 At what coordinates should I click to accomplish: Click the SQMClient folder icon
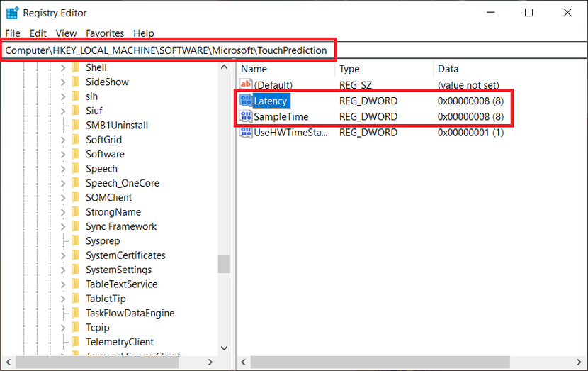(x=76, y=197)
